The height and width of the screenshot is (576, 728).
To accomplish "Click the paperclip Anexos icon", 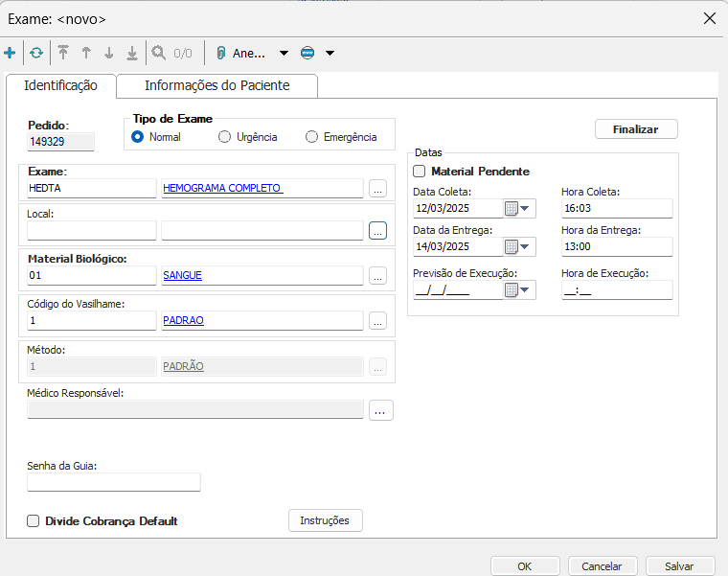I will [220, 53].
